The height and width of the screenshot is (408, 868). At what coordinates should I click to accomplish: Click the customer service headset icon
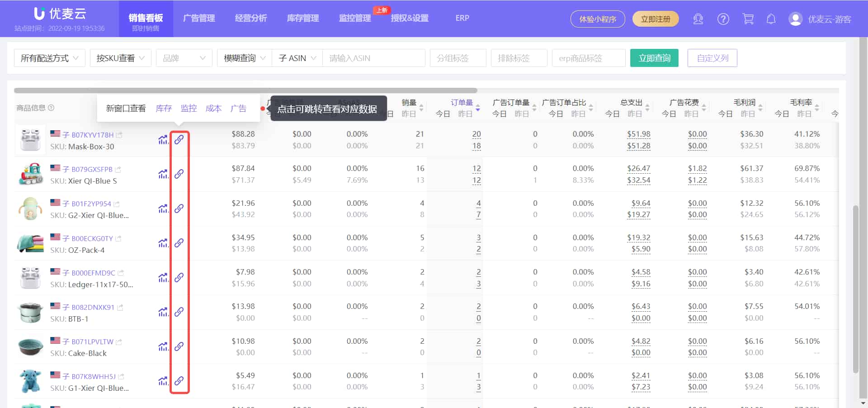698,19
